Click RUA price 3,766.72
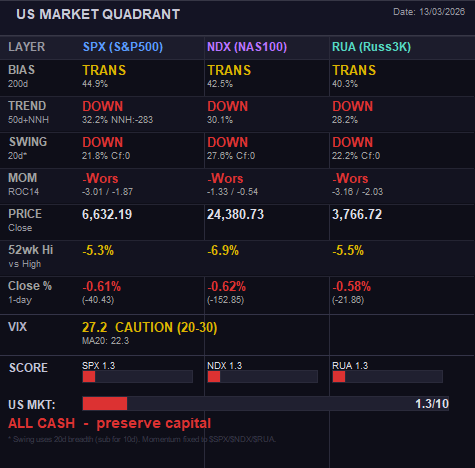 pos(357,214)
